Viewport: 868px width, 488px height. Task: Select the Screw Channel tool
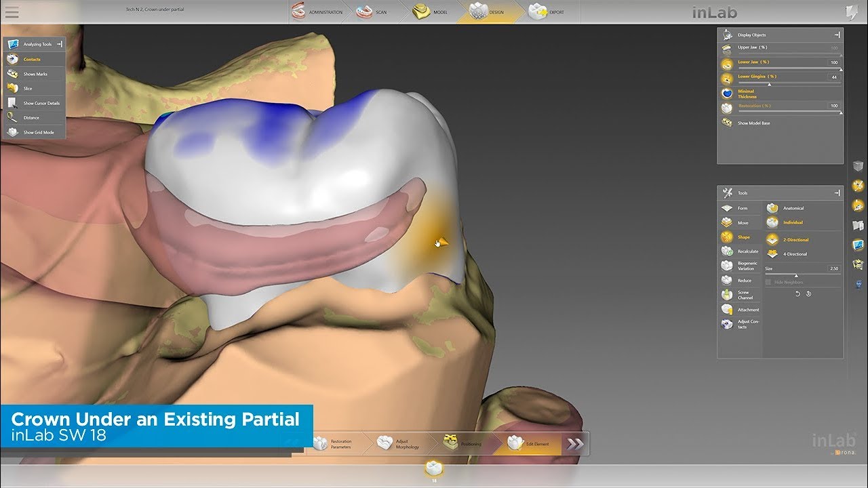[x=739, y=295]
